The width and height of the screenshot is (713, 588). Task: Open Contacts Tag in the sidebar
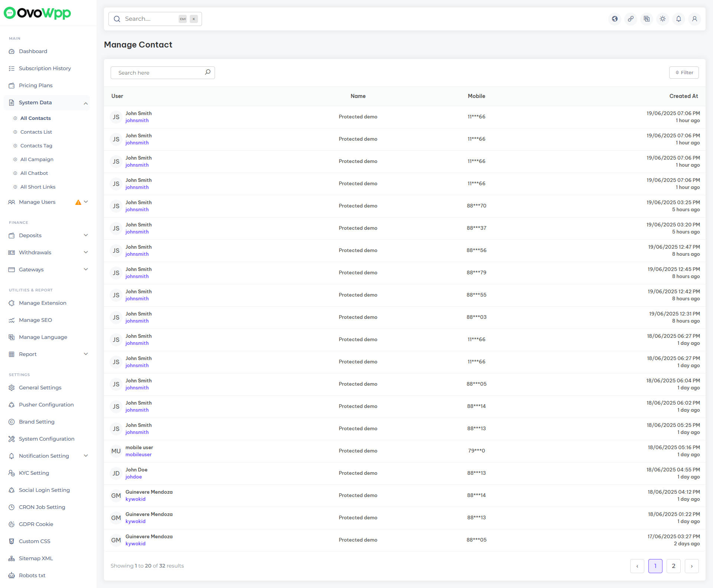(x=36, y=146)
